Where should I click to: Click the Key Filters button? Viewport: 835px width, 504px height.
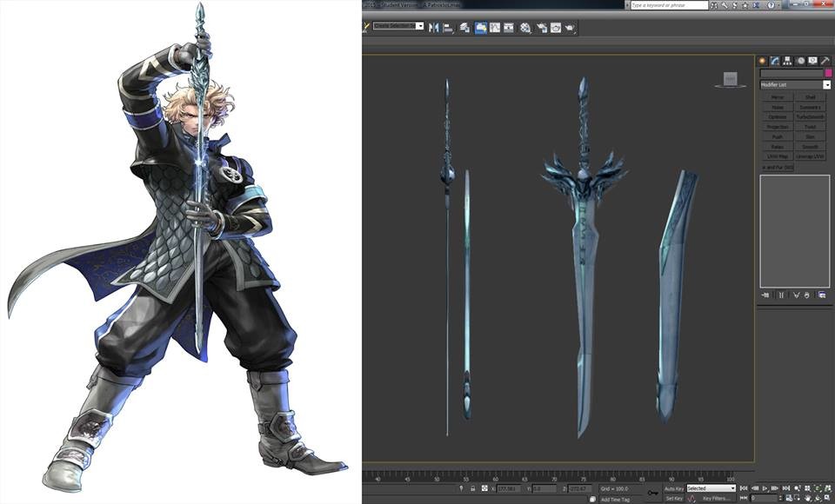715,497
